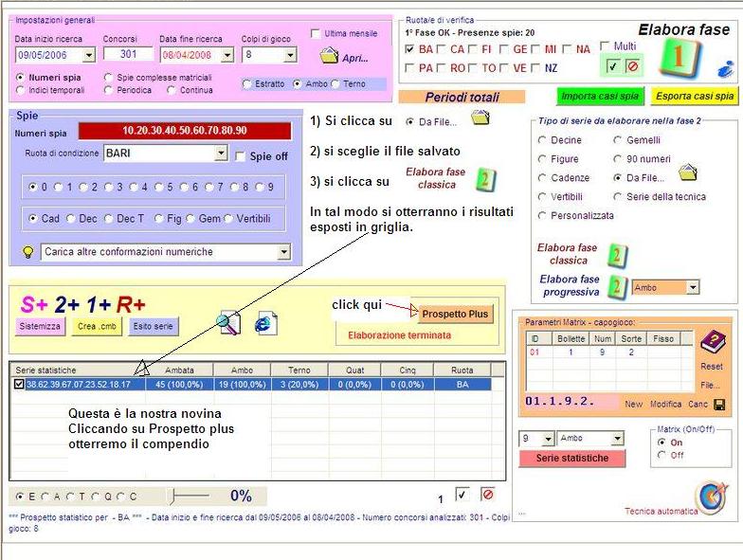
Task: Click Esporta casi spia button
Action: (695, 97)
